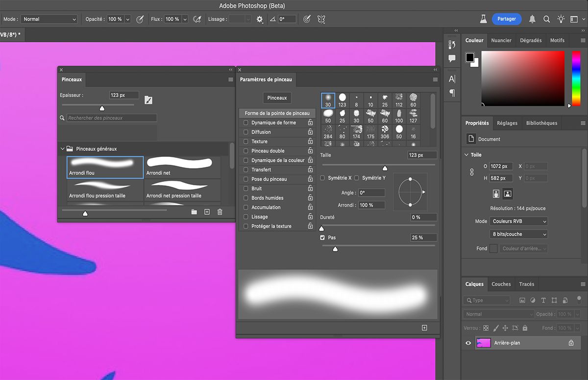Click the notifications bell icon

click(x=532, y=19)
